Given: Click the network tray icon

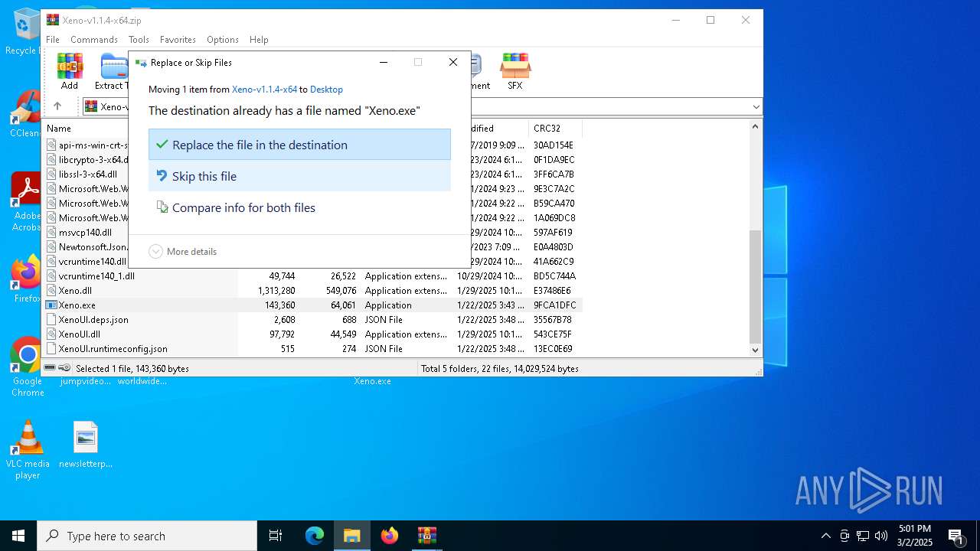Looking at the screenshot, I should (x=863, y=536).
